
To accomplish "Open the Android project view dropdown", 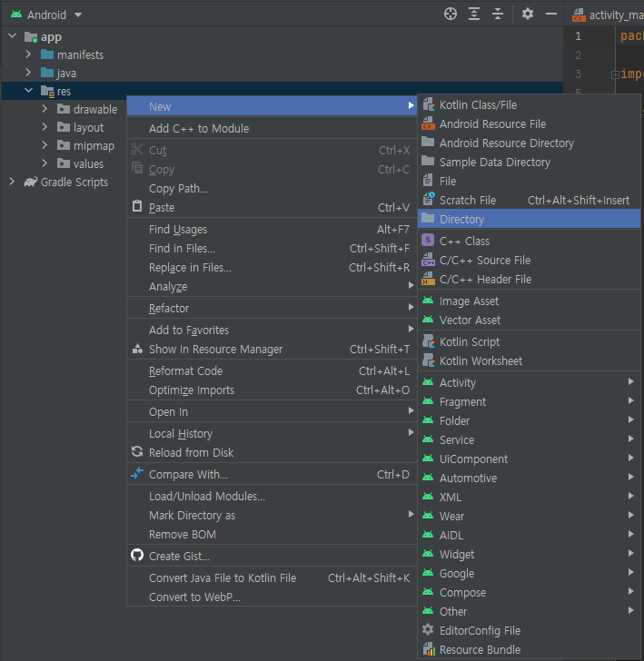I will click(x=46, y=15).
